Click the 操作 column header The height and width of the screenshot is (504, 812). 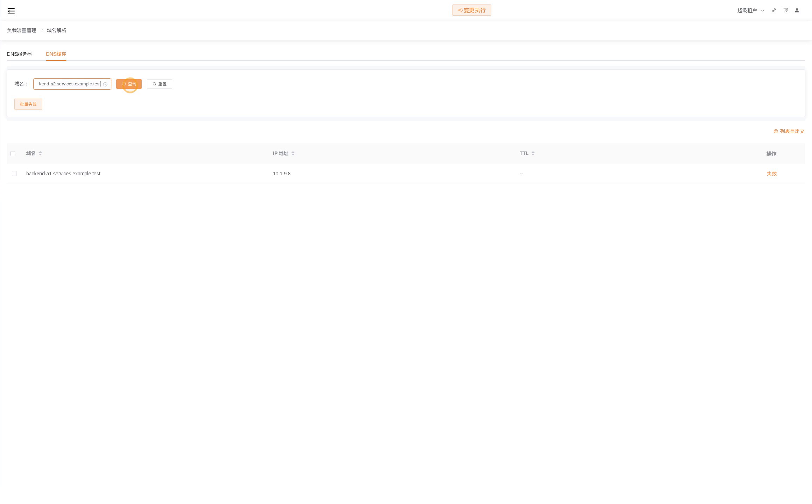tap(771, 154)
